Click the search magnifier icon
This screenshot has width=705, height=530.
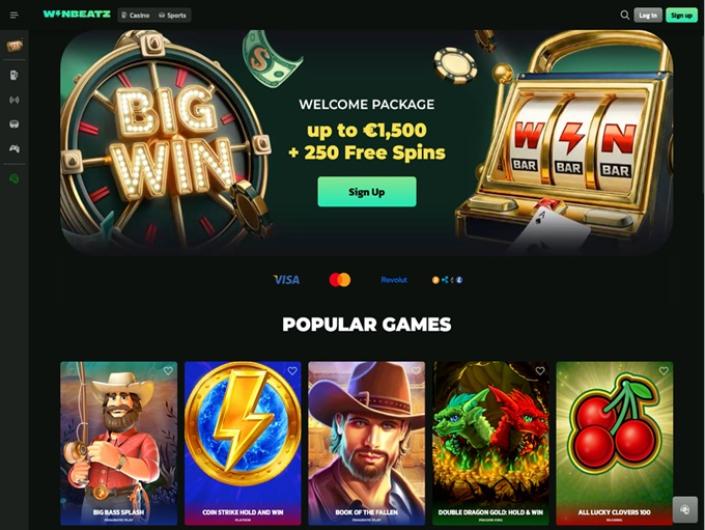click(x=625, y=15)
